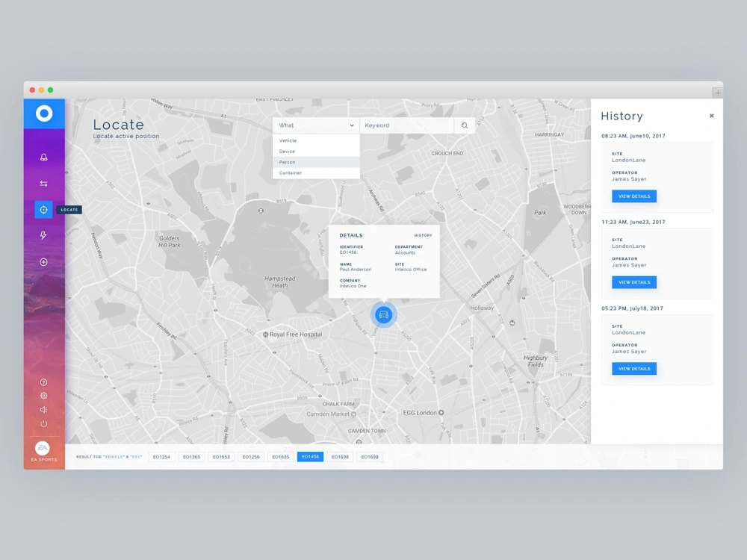Open the transfer arrows sidebar icon

pos(43,184)
